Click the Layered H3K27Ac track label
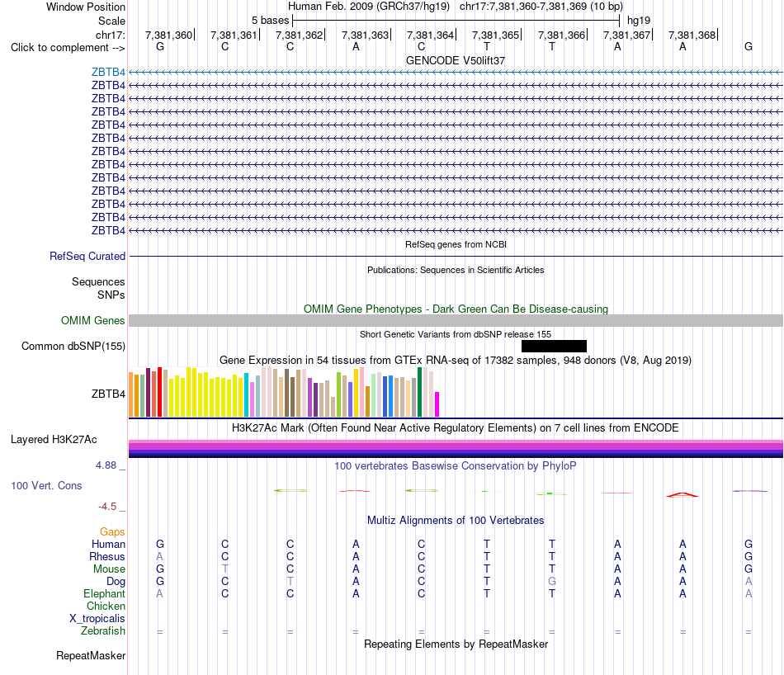This screenshot has width=784, height=675. pos(54,440)
